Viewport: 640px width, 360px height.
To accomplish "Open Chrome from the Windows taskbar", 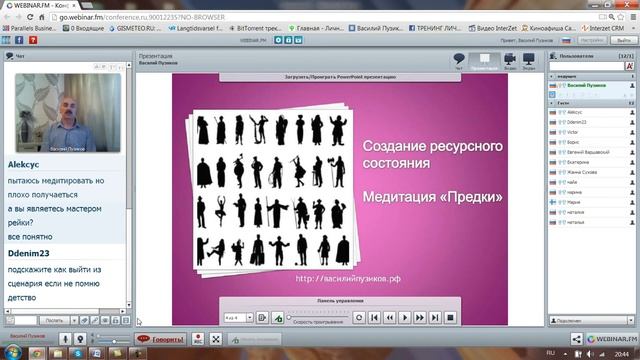I will pos(37,353).
